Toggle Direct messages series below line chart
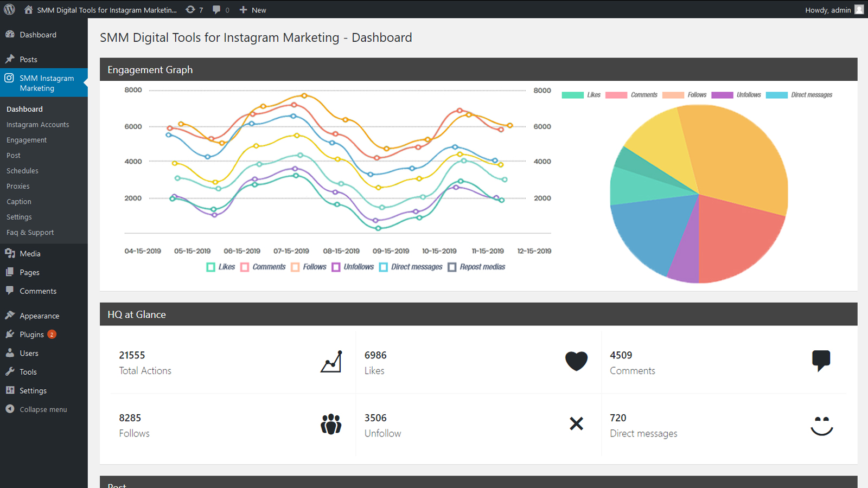Screen dimensions: 868x488 pos(411,267)
